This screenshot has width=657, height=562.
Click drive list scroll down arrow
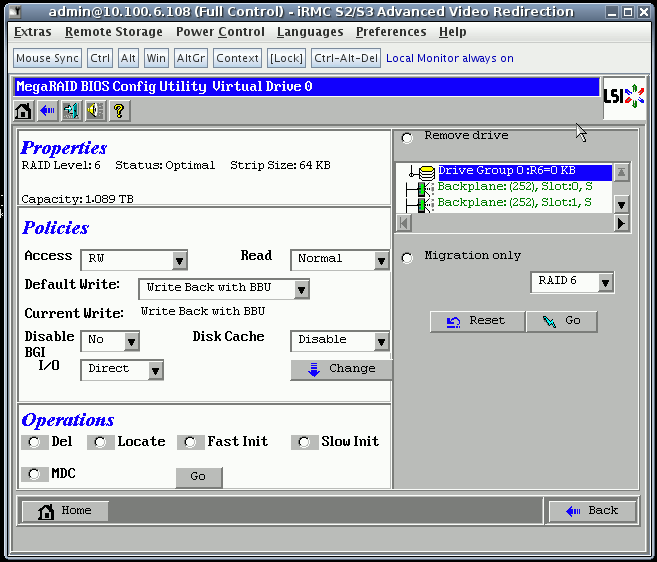pos(621,205)
